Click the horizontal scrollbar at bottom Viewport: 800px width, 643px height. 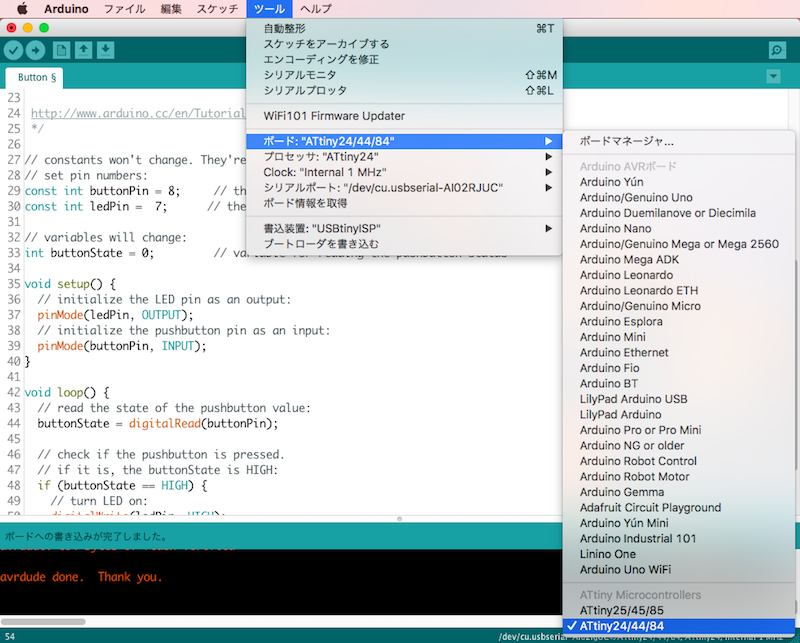pos(43,622)
